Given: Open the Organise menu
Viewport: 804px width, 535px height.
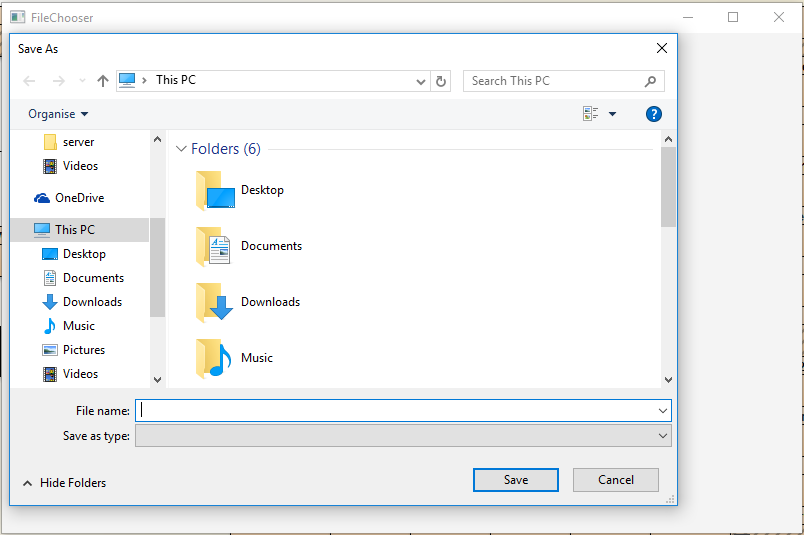Looking at the screenshot, I should [58, 114].
